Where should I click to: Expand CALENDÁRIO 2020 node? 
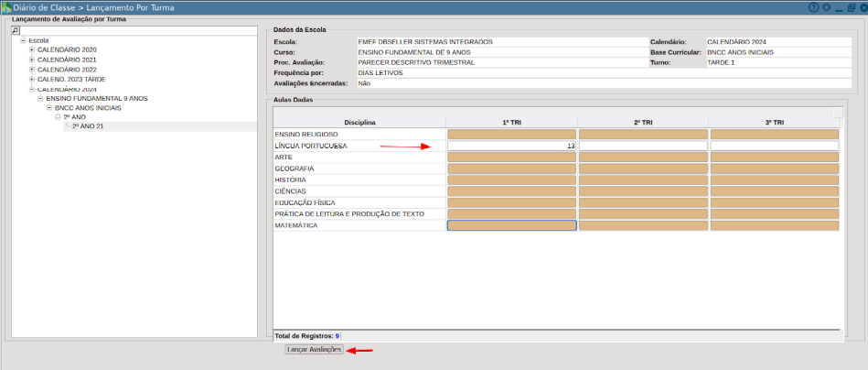tap(32, 49)
